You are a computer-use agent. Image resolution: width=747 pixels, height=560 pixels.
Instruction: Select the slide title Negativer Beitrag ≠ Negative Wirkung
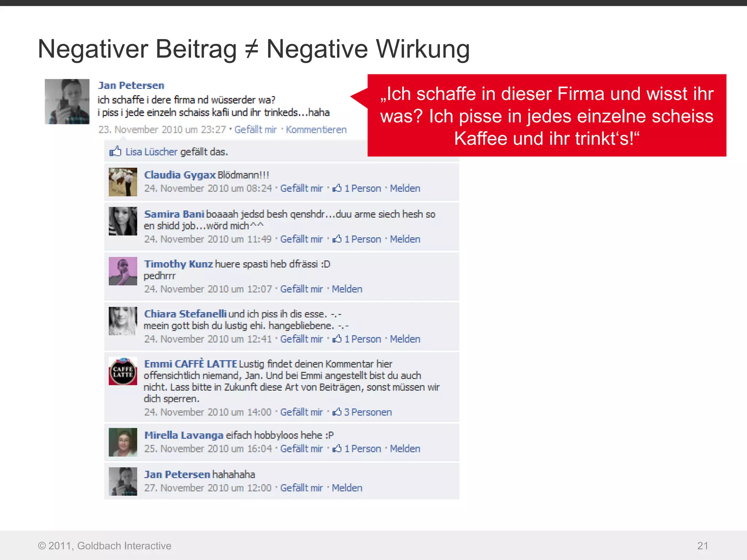[x=254, y=49]
